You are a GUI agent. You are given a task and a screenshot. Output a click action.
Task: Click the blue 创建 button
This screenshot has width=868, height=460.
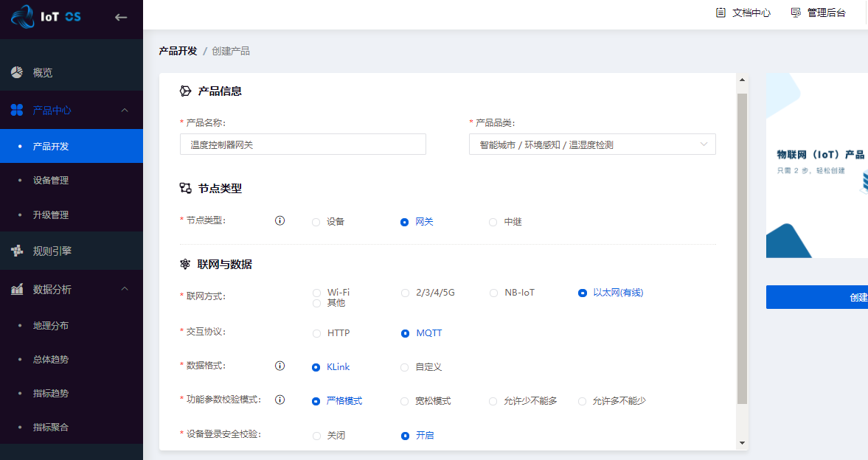click(825, 297)
